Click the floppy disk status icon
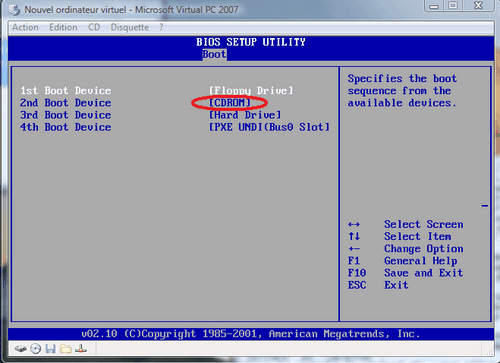This screenshot has width=500, height=363. pos(51,349)
